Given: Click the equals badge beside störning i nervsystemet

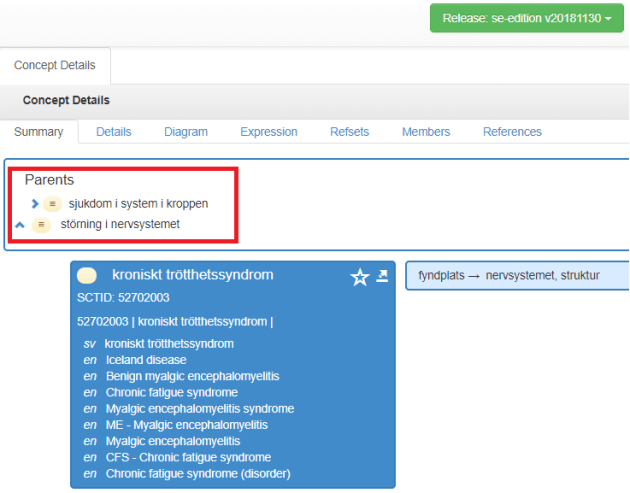Looking at the screenshot, I should pos(41,224).
